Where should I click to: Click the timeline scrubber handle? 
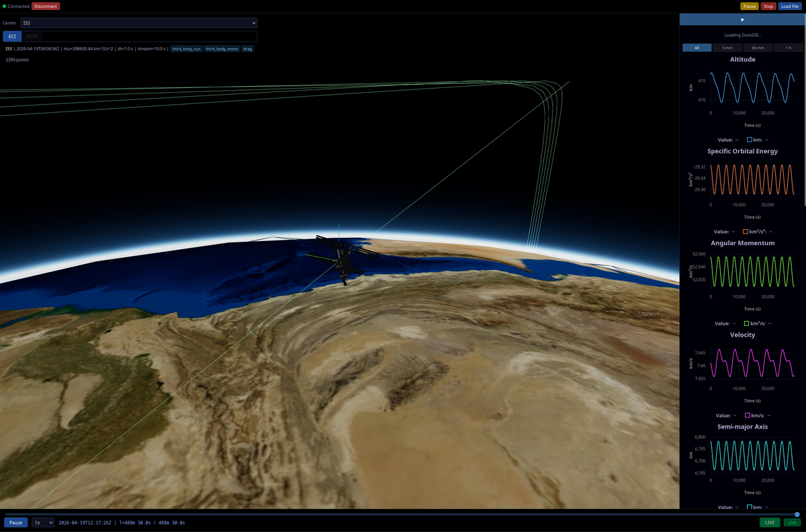[x=797, y=515]
